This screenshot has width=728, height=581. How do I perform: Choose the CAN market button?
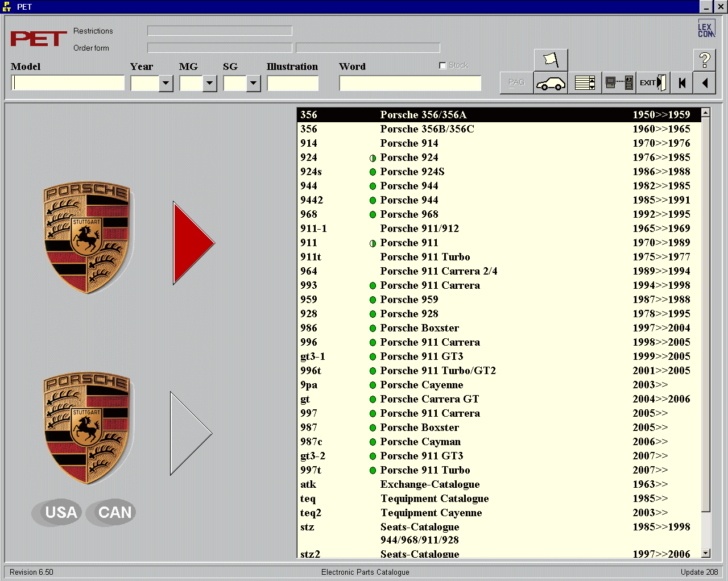(x=111, y=513)
